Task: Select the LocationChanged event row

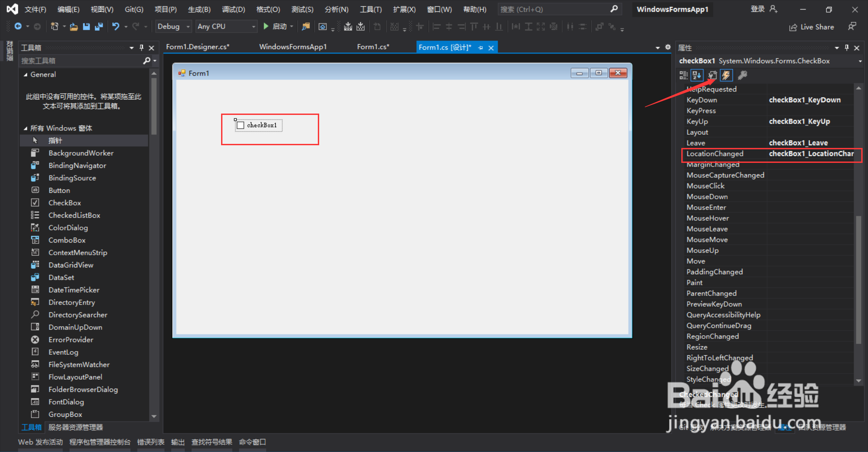Action: coord(769,154)
